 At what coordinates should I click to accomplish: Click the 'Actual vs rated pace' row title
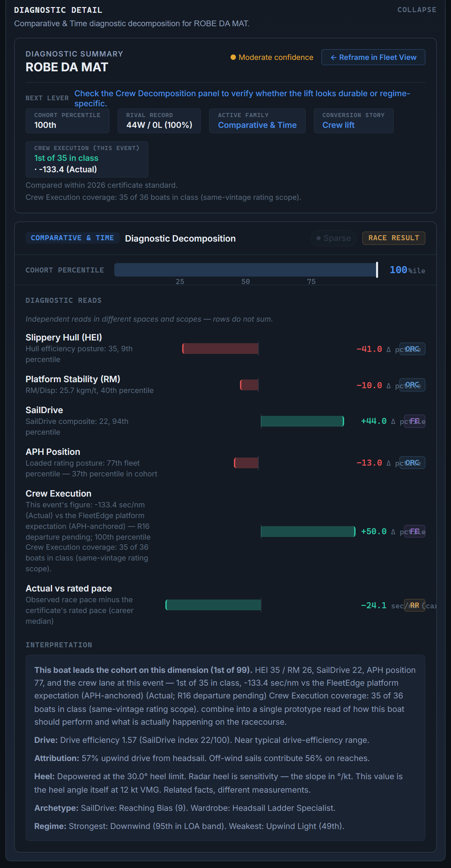pyautogui.click(x=69, y=588)
